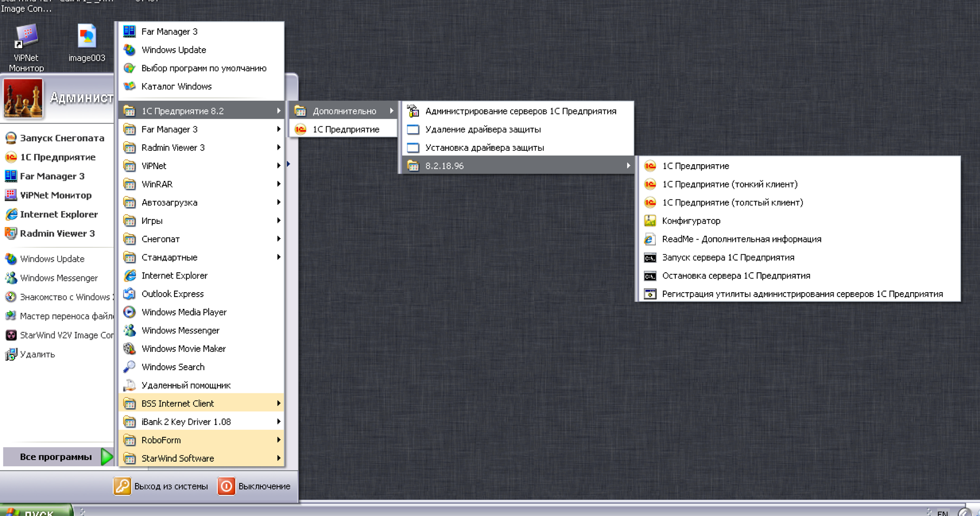Open StarWind V2V Image Converter entry

(x=56, y=335)
